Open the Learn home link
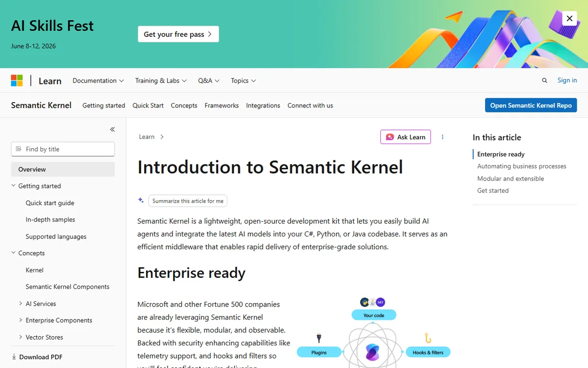The image size is (588, 368). click(x=50, y=81)
